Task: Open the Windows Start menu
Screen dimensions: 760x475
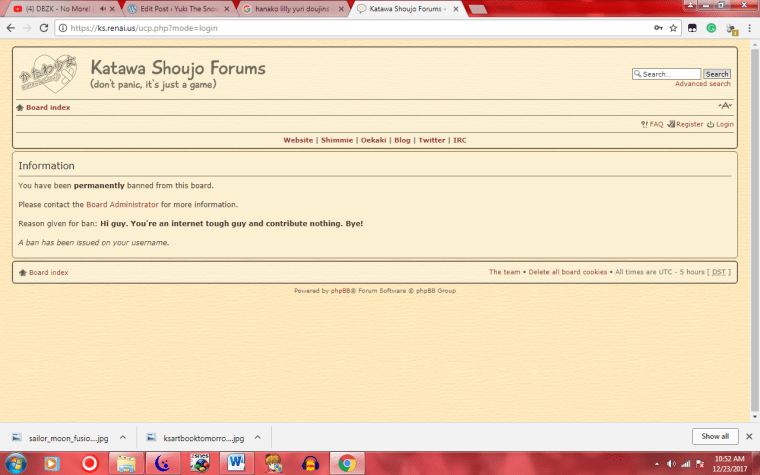Action: [x=14, y=463]
